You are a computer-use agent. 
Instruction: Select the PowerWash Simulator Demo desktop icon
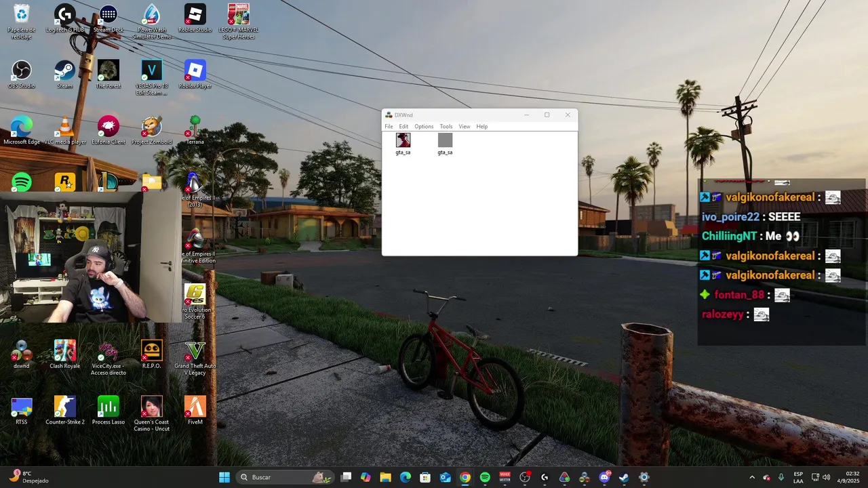pyautogui.click(x=152, y=22)
